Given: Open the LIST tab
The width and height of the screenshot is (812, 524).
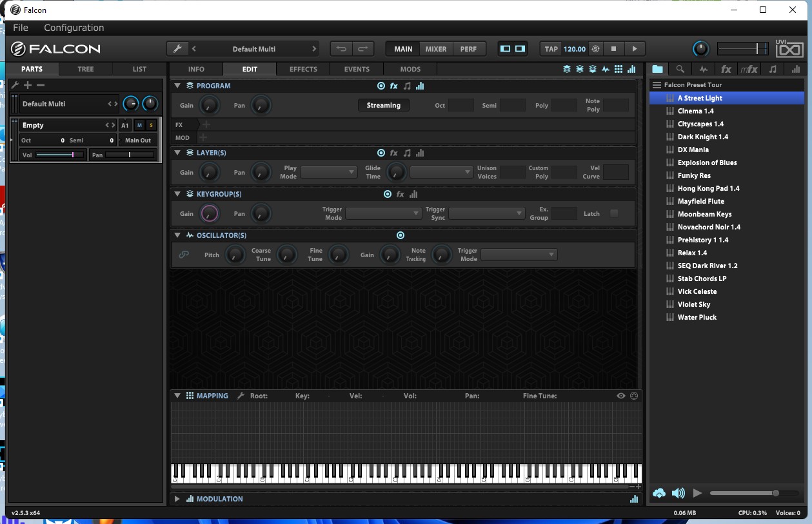Looking at the screenshot, I should (x=139, y=69).
